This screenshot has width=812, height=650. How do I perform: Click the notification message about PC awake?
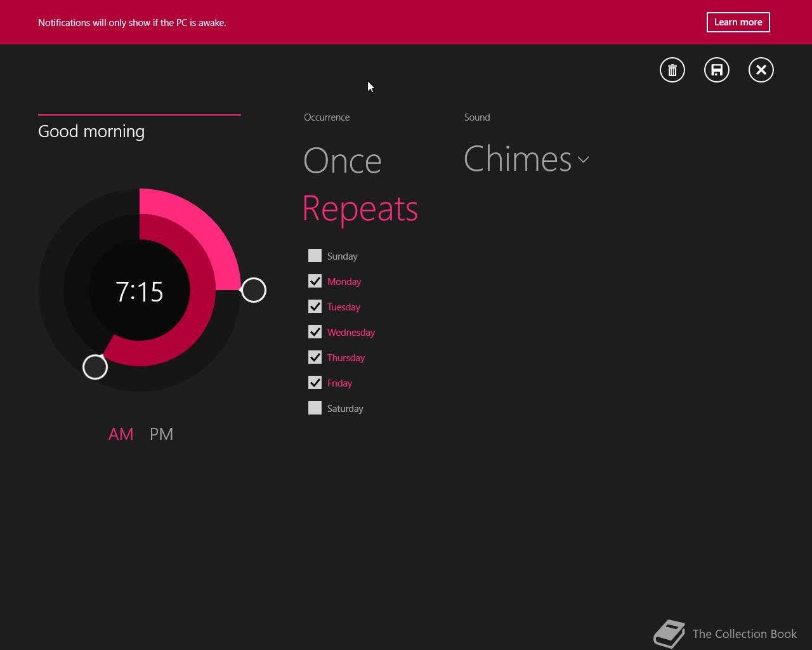pyautogui.click(x=132, y=23)
